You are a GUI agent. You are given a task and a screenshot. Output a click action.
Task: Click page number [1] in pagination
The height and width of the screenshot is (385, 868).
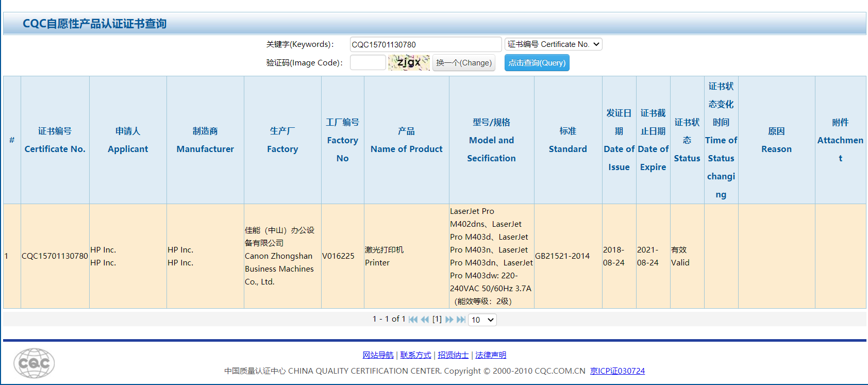pyautogui.click(x=437, y=319)
